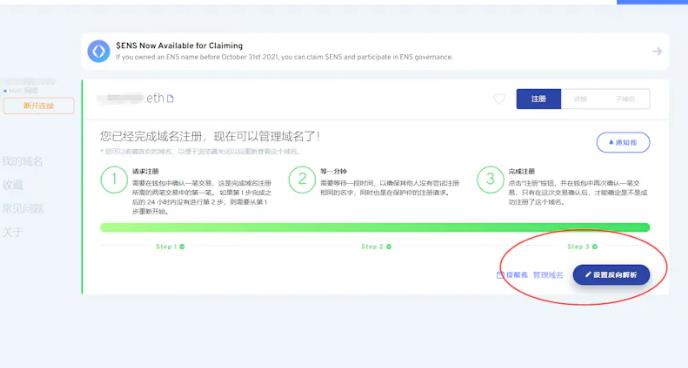Click the 请求注册 step heading

[x=145, y=171]
